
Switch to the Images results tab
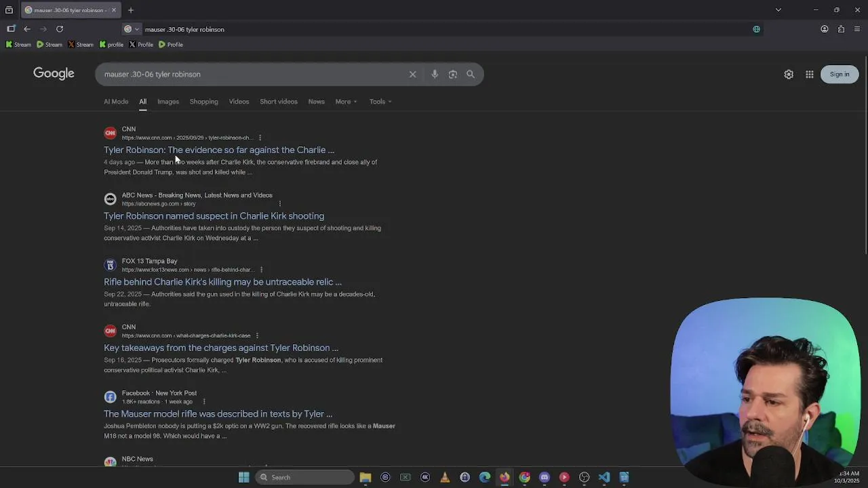tap(168, 102)
